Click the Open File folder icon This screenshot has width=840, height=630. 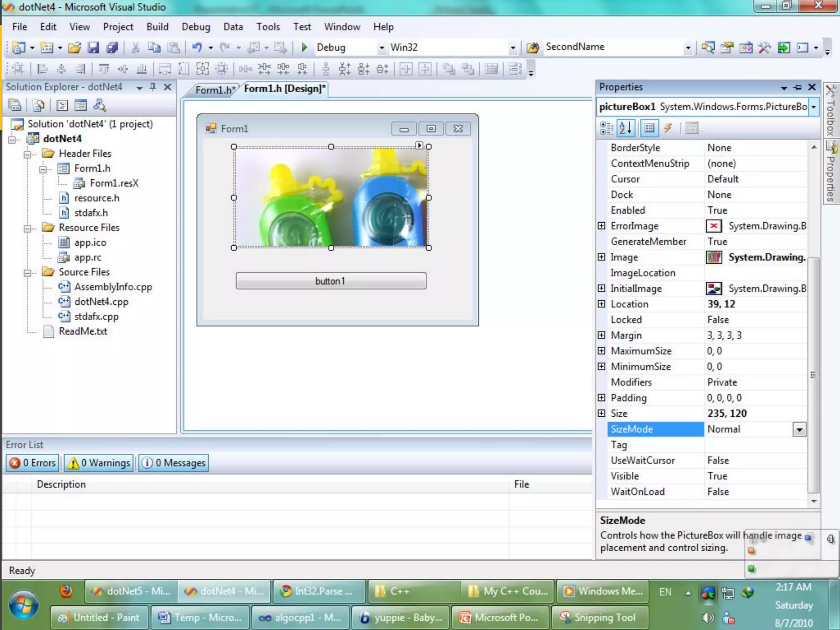[74, 48]
